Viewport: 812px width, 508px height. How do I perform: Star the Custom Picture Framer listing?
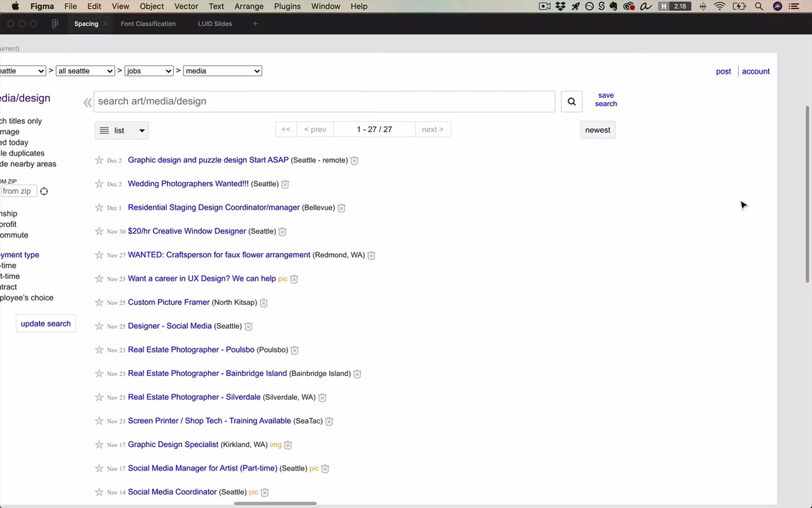99,302
